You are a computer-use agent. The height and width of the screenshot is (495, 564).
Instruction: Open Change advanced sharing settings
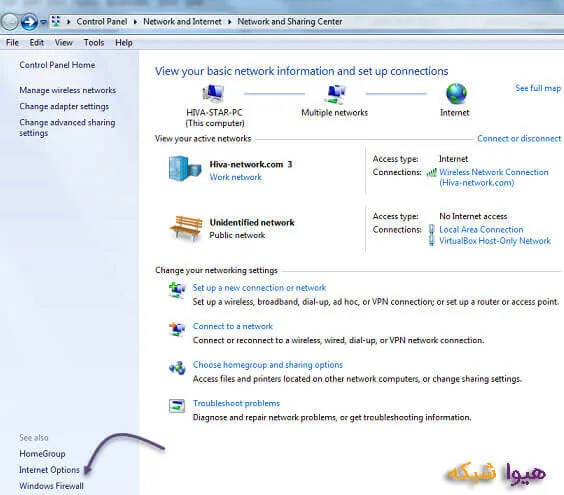[x=67, y=128]
